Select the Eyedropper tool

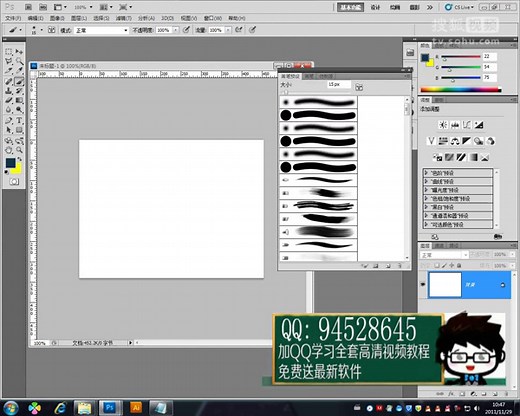[19, 71]
